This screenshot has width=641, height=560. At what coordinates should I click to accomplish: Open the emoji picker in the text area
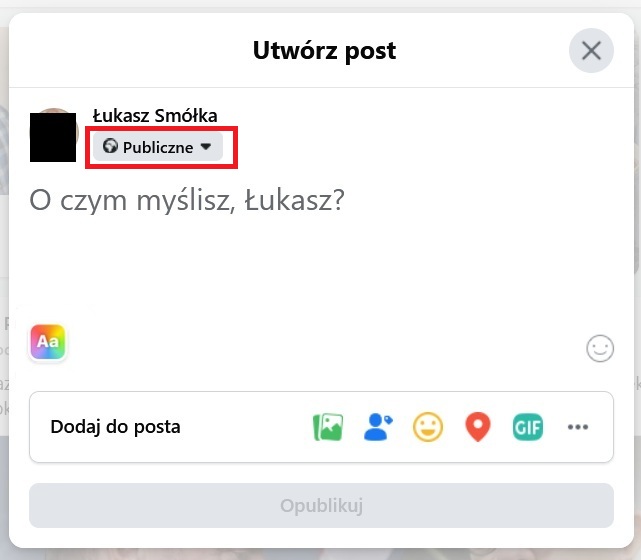pyautogui.click(x=600, y=349)
